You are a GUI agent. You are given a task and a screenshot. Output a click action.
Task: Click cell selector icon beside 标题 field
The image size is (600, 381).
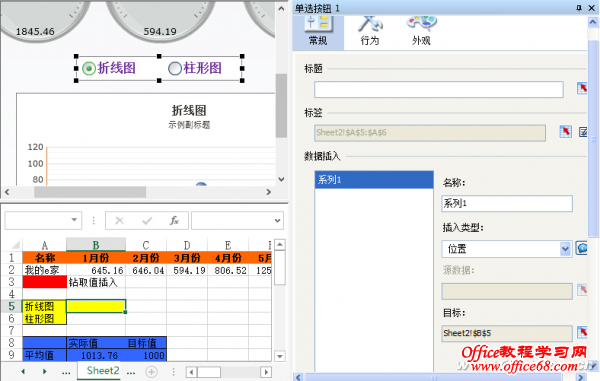coord(582,88)
